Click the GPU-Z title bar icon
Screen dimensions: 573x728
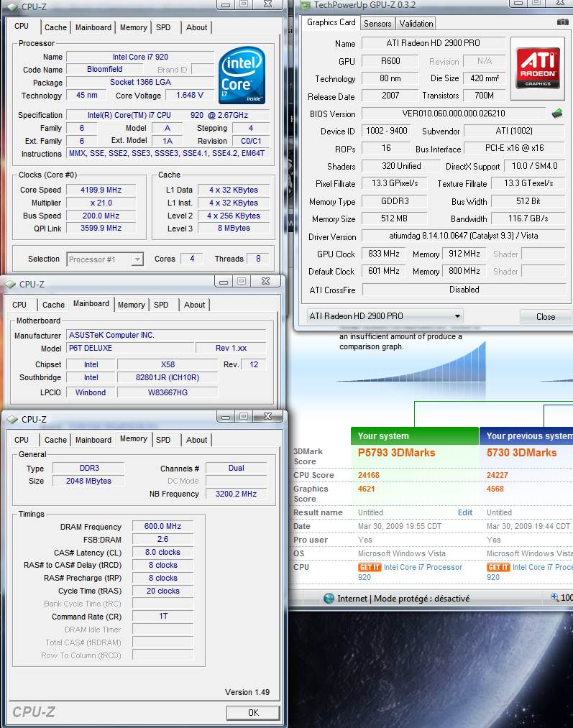click(306, 5)
